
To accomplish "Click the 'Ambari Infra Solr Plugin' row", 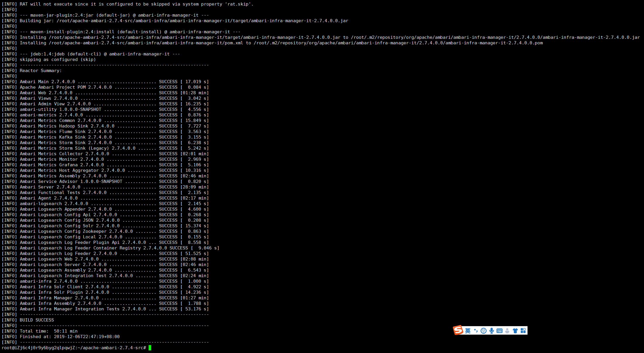I will coord(105,292).
